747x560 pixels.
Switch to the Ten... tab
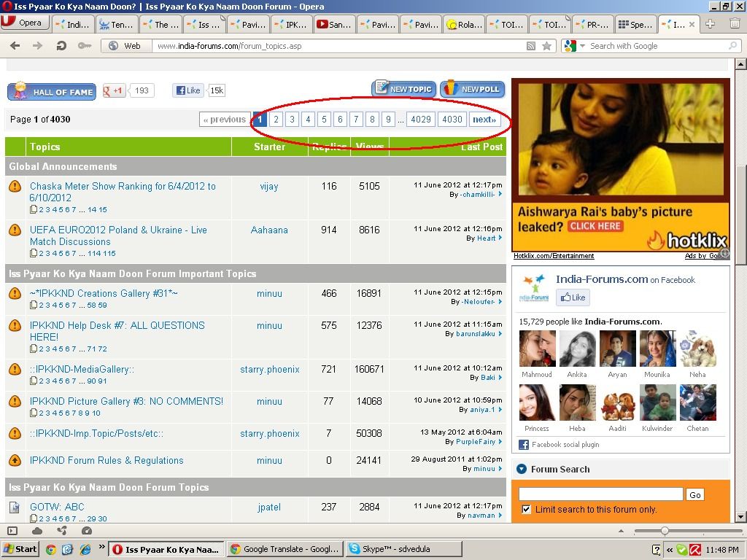point(117,24)
